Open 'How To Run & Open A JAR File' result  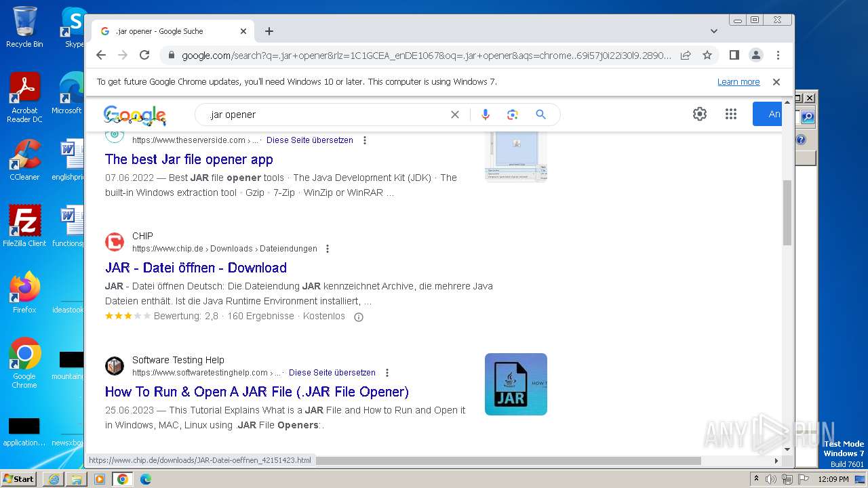pos(257,392)
